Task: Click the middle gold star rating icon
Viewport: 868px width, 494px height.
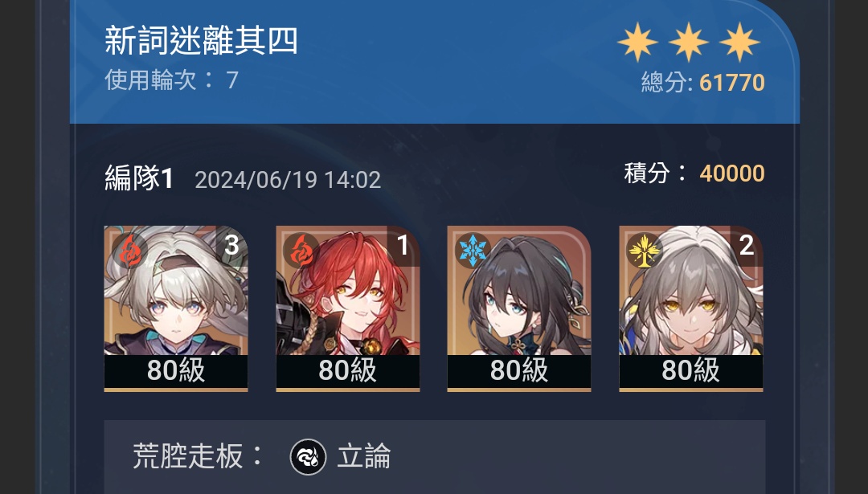Action: (689, 42)
